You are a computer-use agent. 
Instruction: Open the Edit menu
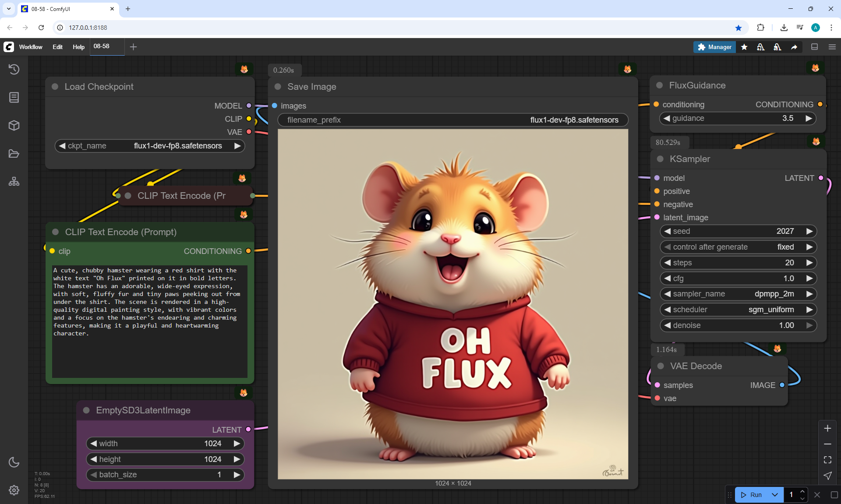[x=57, y=47]
